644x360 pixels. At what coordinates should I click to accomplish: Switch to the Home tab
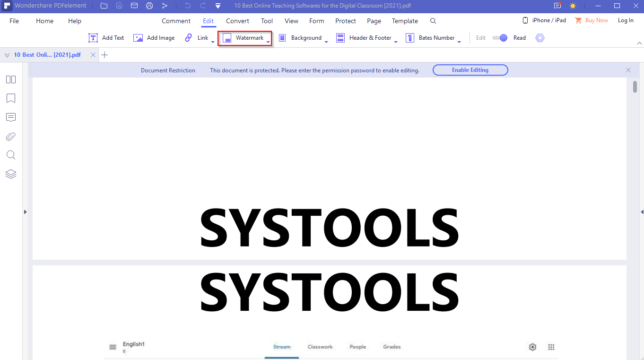[45, 21]
